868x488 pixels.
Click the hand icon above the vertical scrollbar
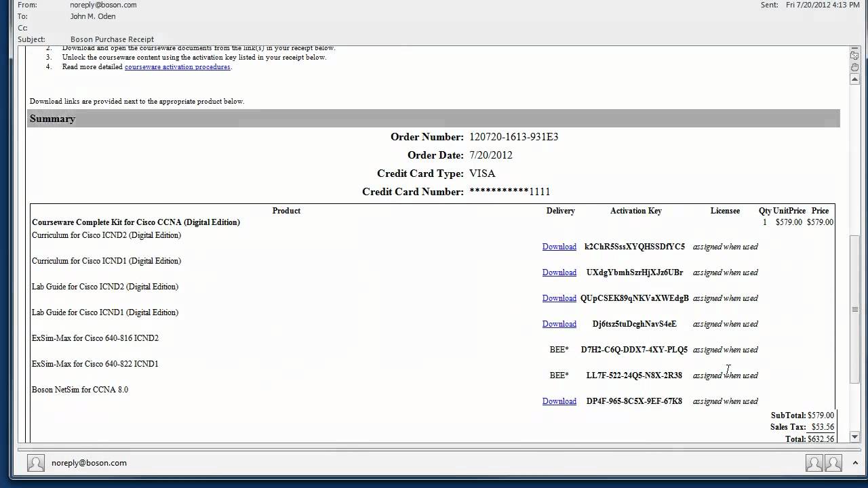point(854,66)
